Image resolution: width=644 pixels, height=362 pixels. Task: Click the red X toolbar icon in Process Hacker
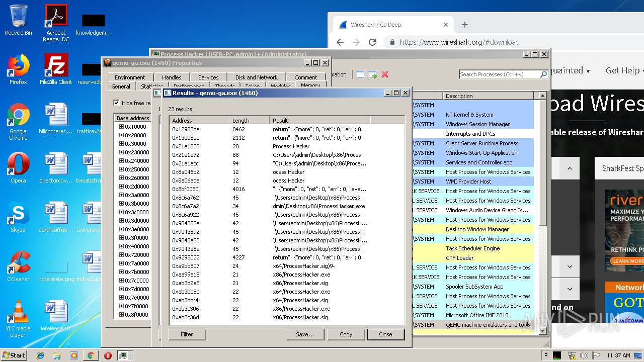[385, 74]
